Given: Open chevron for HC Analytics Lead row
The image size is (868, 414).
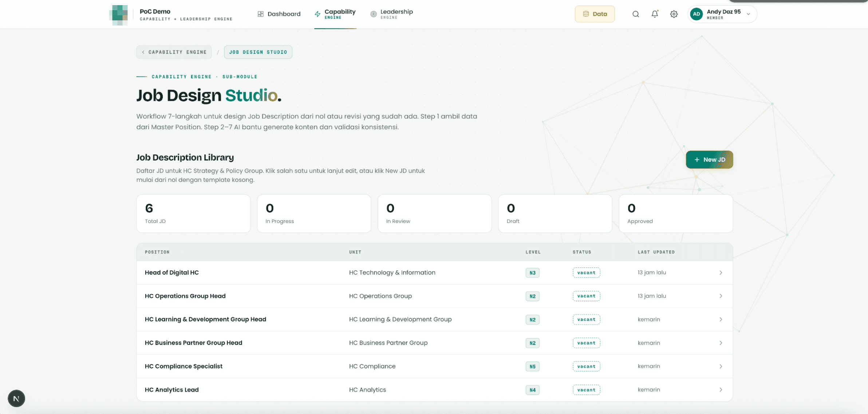Looking at the screenshot, I should 721,390.
